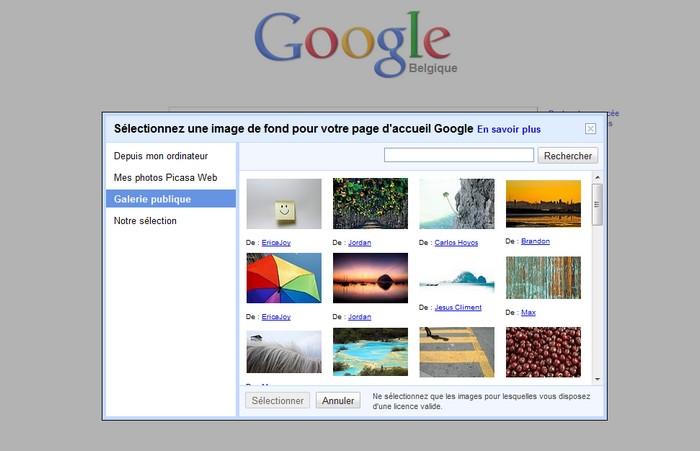This screenshot has width=700, height=451.
Task: Click the Google Belgique logo
Action: point(356,45)
